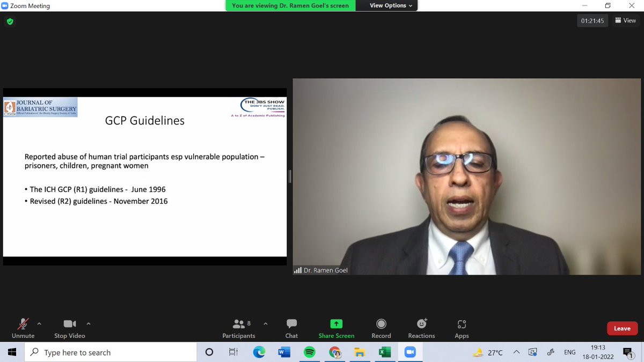The height and width of the screenshot is (362, 644).
Task: Open the Reactions menu
Action: [421, 328]
